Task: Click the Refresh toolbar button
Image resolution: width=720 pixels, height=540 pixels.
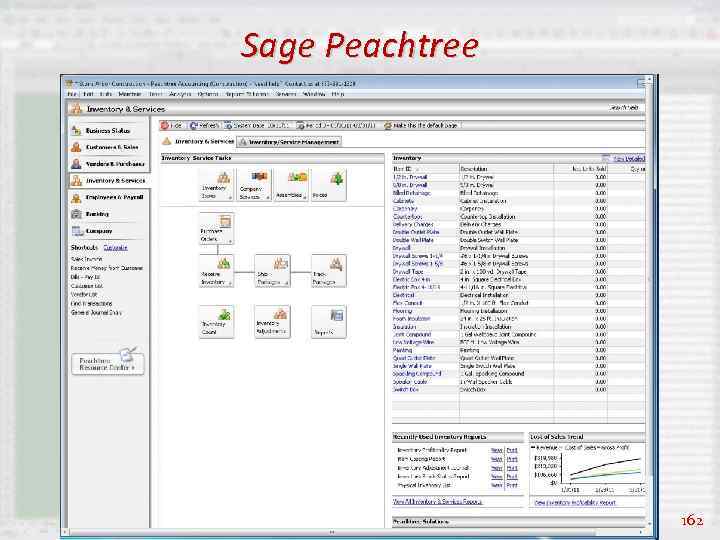Action: click(x=204, y=125)
